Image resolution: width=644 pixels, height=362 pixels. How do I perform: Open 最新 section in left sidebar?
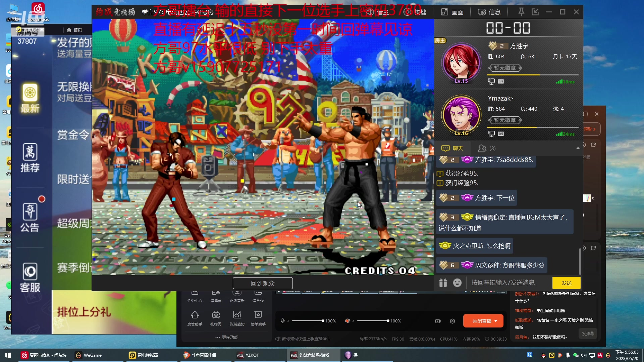(30, 98)
